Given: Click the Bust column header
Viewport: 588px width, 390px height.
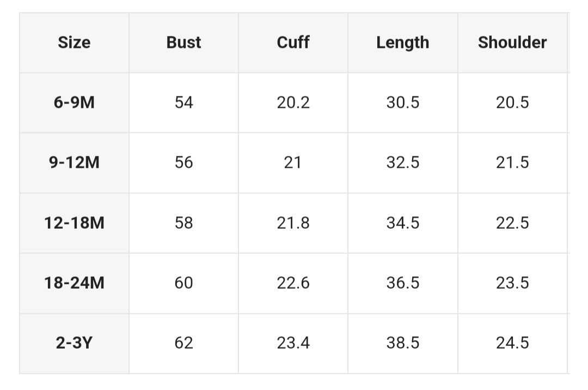Looking at the screenshot, I should [x=183, y=42].
